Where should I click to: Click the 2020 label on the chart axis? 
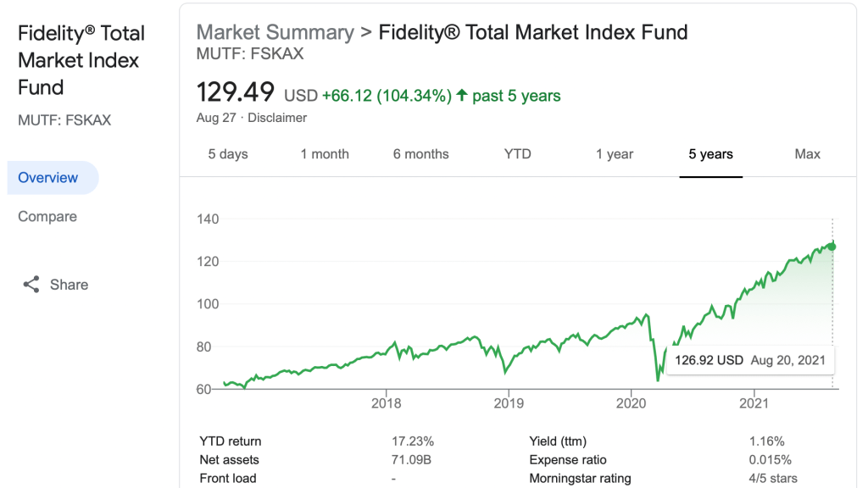(632, 403)
